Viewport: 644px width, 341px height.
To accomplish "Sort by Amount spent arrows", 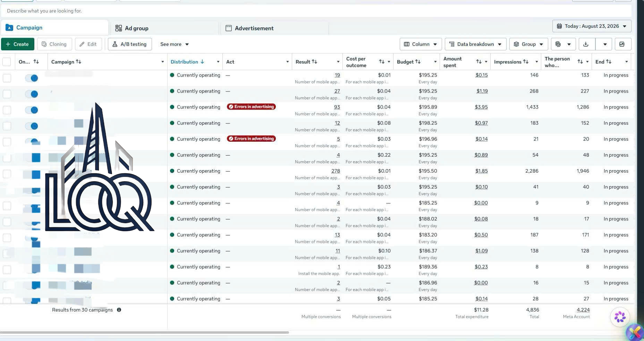I will click(x=479, y=62).
